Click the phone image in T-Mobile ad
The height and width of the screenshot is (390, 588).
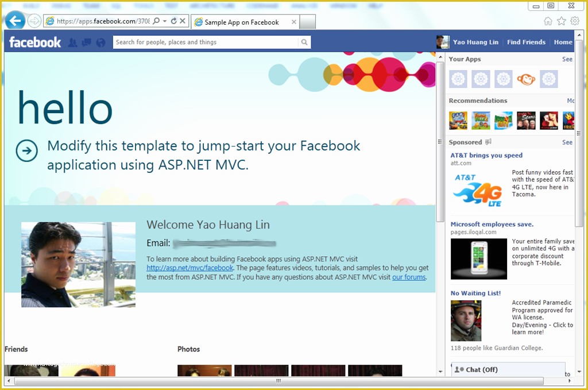[x=478, y=258]
